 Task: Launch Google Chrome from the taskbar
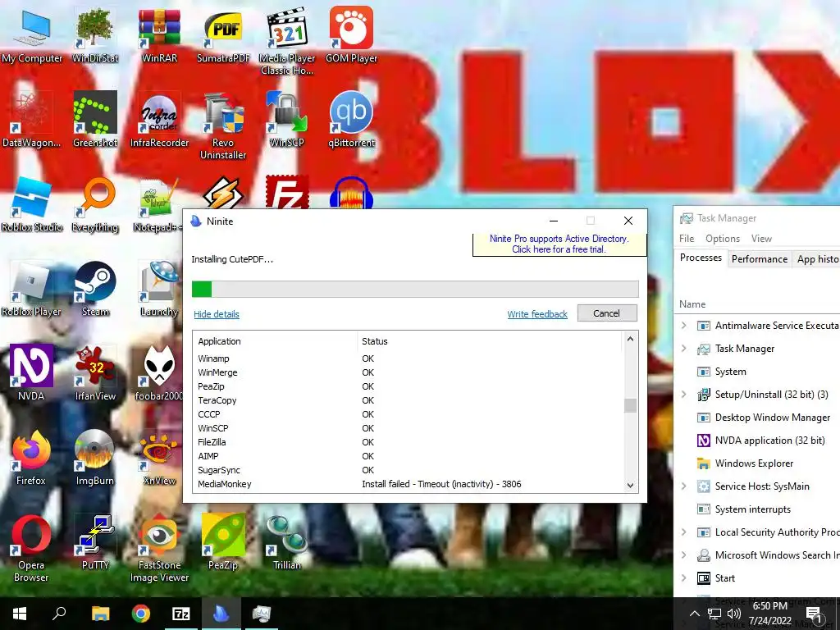(x=141, y=614)
